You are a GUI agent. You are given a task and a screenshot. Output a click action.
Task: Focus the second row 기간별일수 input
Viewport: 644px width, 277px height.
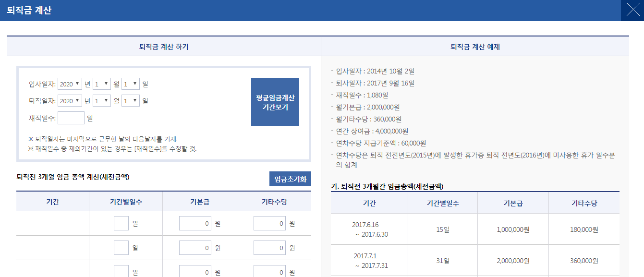[x=121, y=248]
